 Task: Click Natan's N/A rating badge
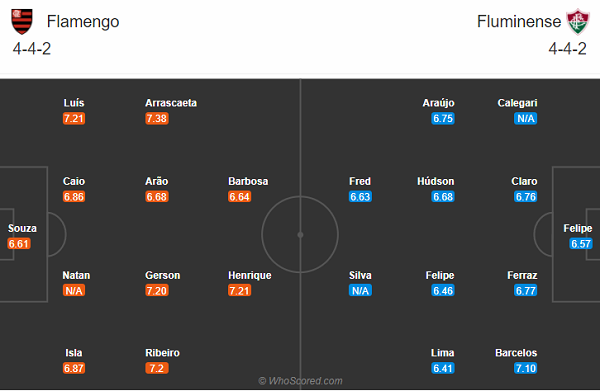(74, 291)
